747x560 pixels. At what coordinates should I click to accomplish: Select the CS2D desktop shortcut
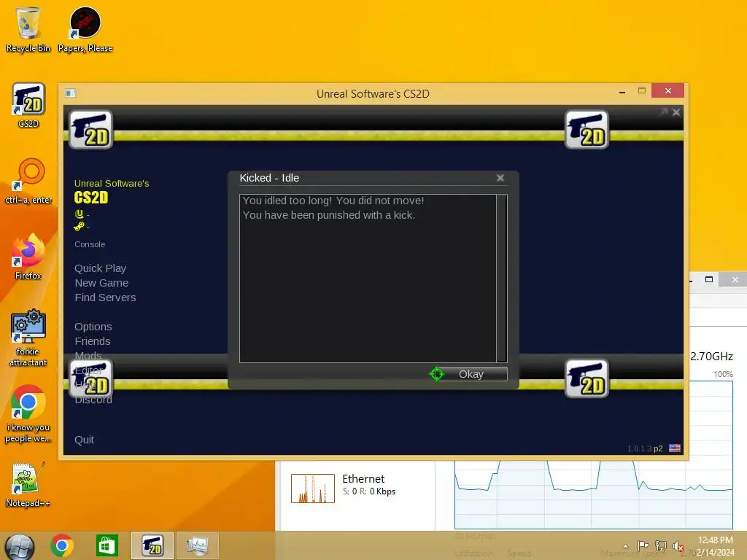click(28, 106)
